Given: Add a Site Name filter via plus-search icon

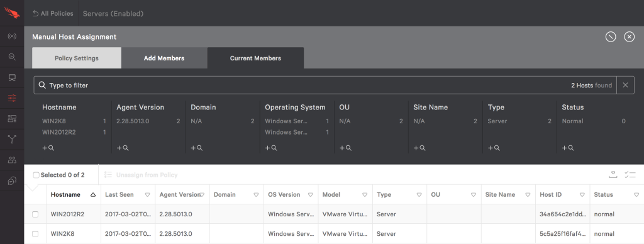Looking at the screenshot, I should tap(419, 148).
